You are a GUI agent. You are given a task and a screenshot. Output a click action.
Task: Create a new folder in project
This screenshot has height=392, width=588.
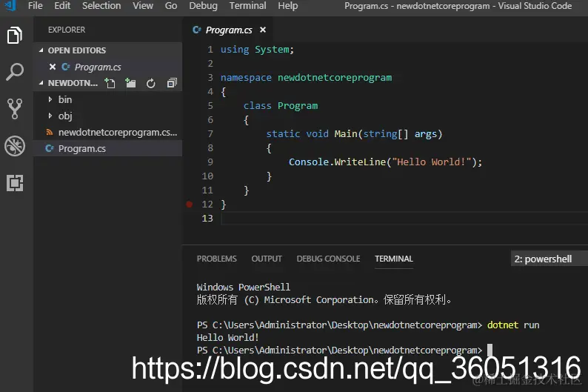pyautogui.click(x=130, y=83)
